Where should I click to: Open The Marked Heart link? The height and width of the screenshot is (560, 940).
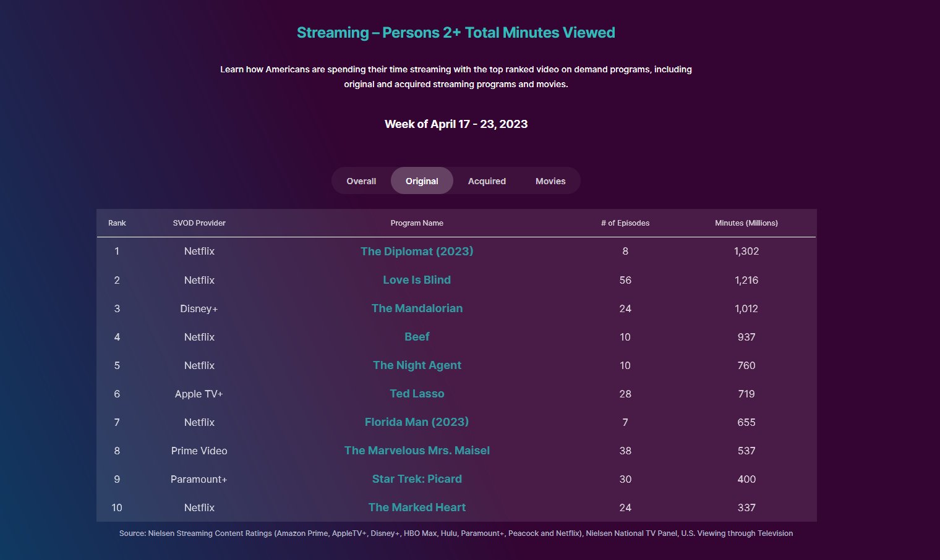417,507
